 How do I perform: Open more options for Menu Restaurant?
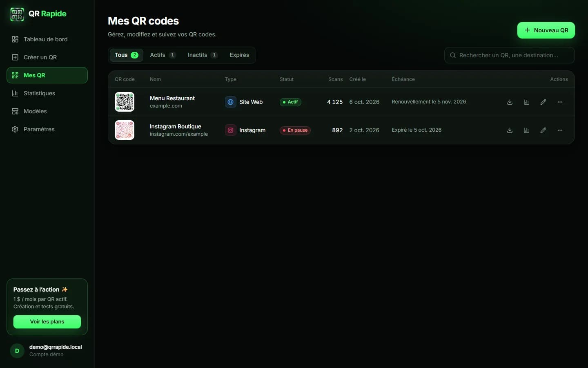click(x=560, y=102)
